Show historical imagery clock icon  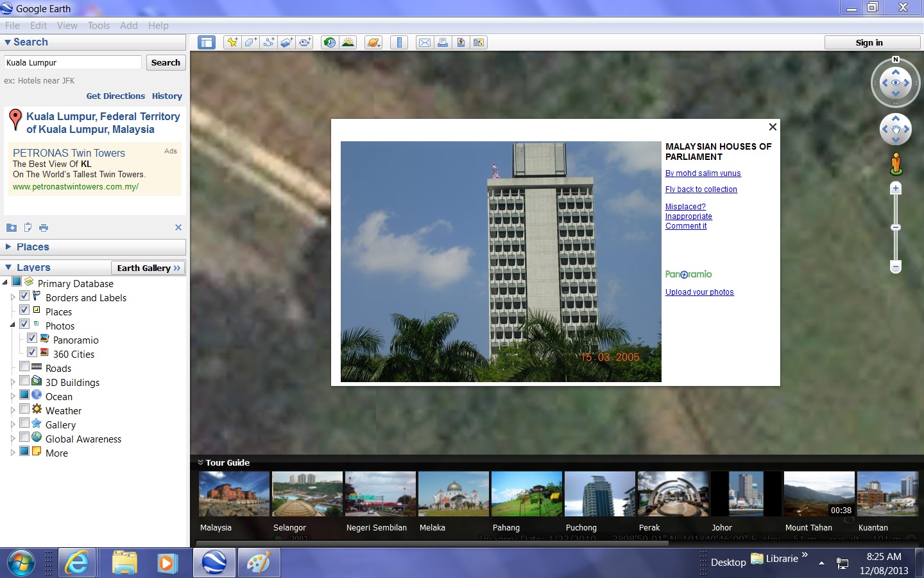[330, 42]
